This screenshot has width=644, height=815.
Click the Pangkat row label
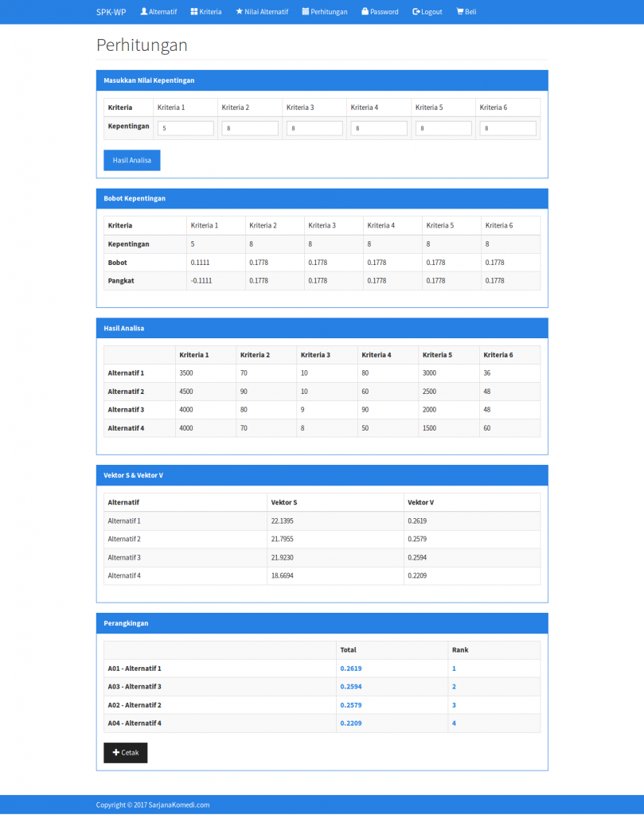[121, 281]
